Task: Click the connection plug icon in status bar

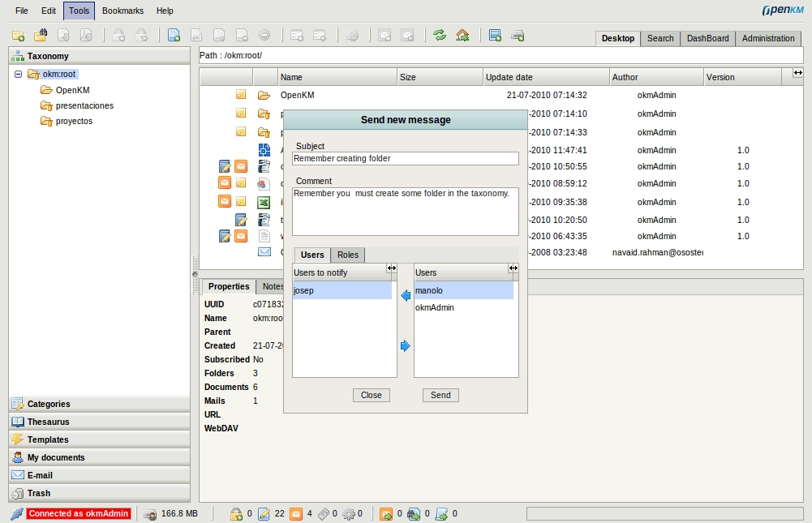Action: (x=17, y=514)
